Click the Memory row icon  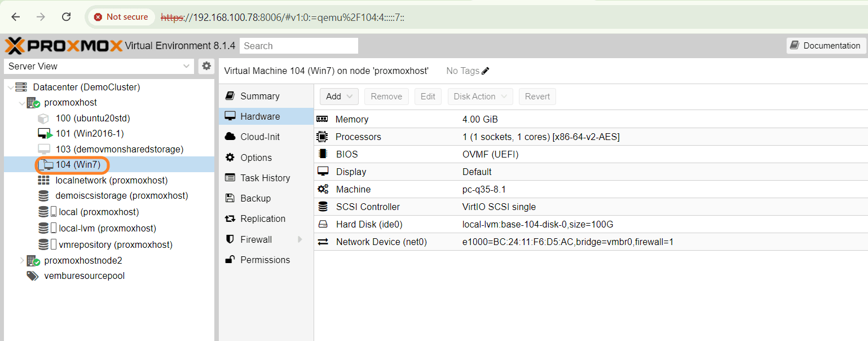[322, 119]
